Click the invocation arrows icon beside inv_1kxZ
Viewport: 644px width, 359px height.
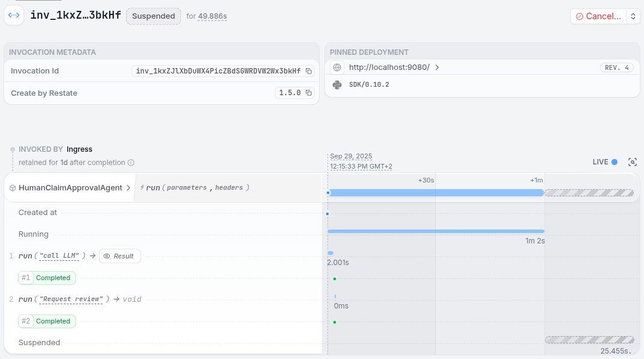(14, 16)
